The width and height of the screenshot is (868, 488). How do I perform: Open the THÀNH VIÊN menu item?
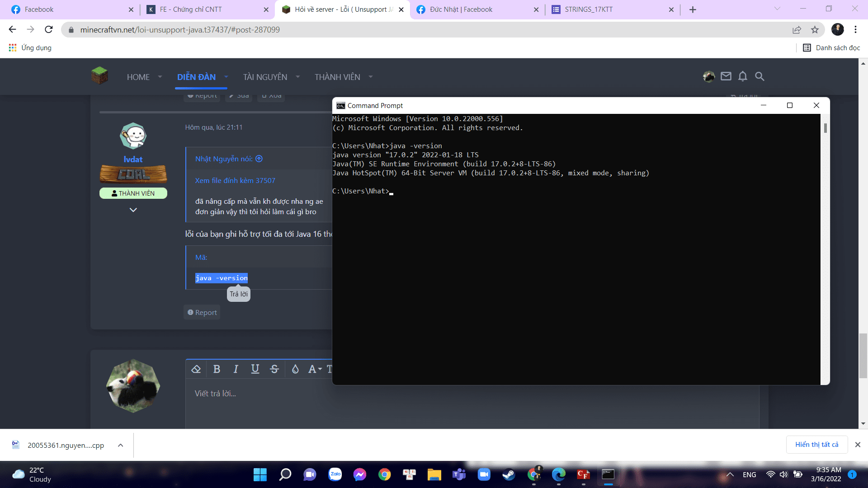point(337,77)
